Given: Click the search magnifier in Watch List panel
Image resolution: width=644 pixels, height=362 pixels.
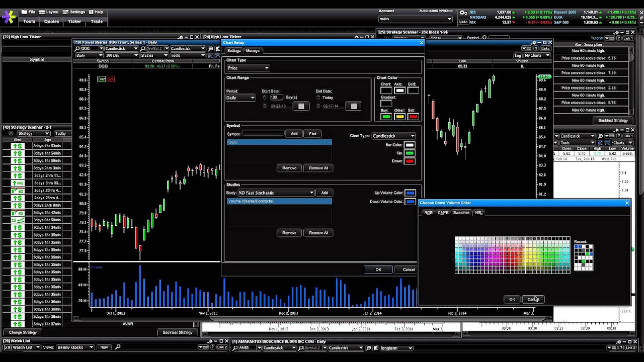Looking at the screenshot, I should (117, 347).
